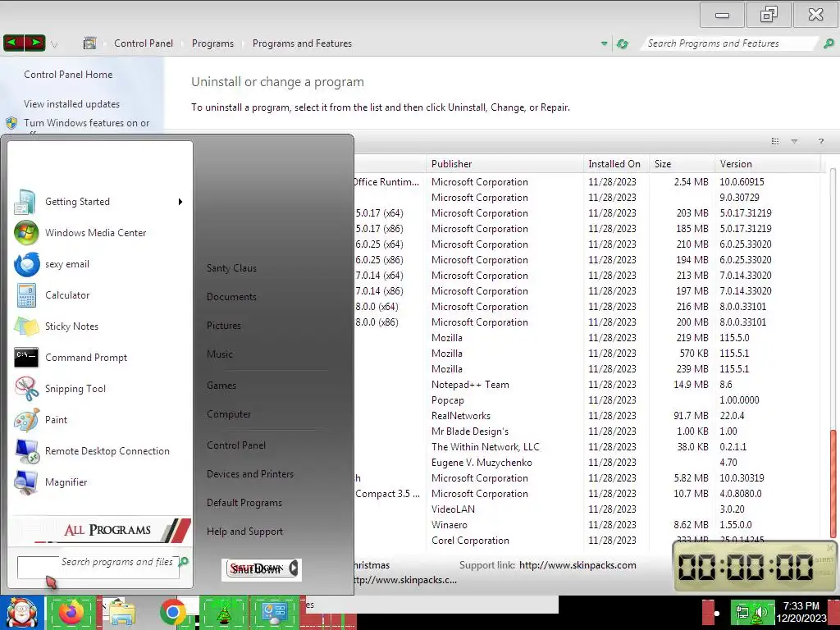Open the Shut Down options arrow

(294, 568)
